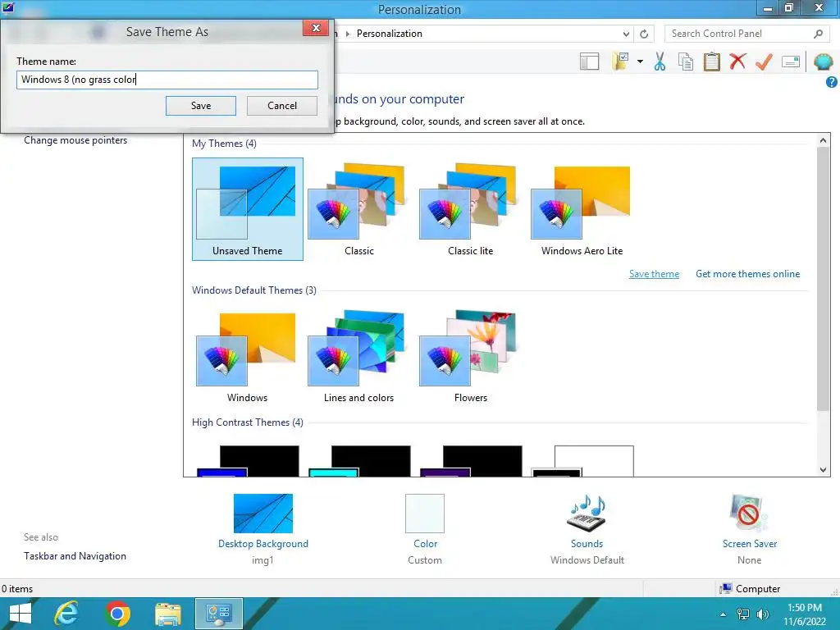Select first black High Contrast theme
840x630 pixels.
248,461
